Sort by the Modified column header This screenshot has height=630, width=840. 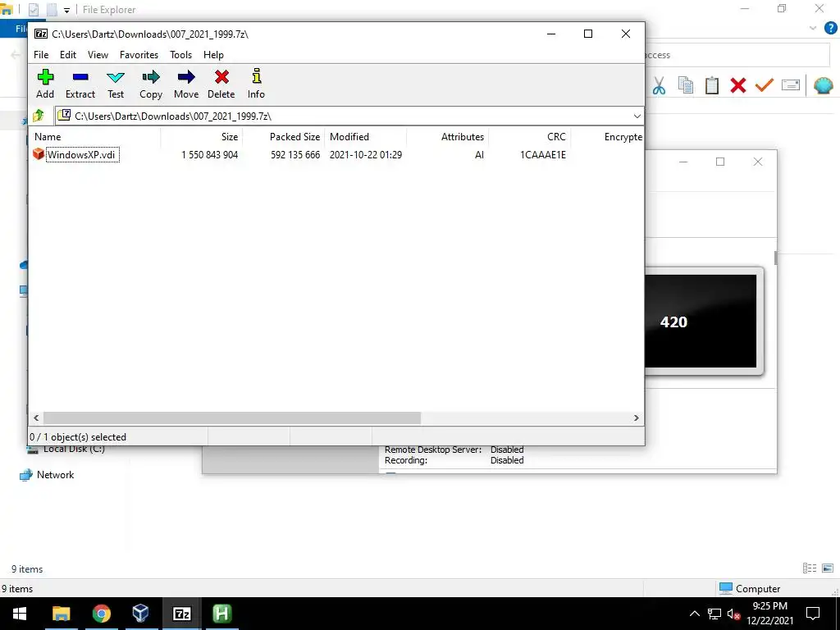tap(365, 137)
